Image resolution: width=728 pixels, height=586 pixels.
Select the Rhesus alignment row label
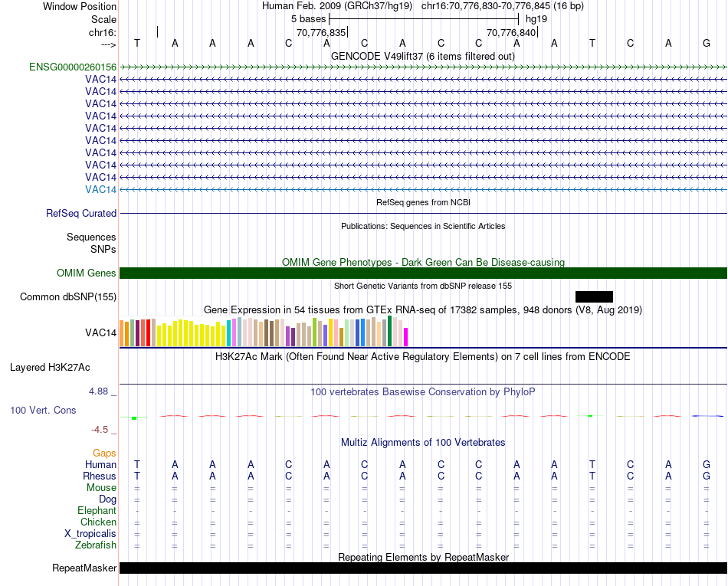[x=100, y=476]
